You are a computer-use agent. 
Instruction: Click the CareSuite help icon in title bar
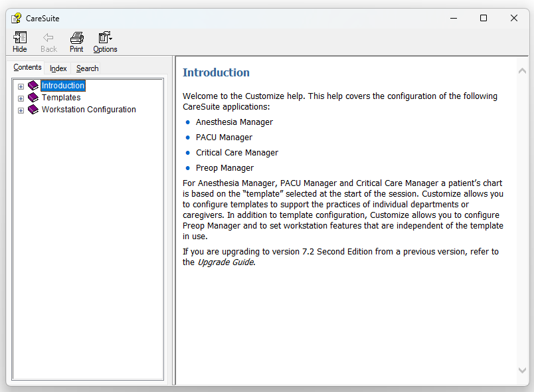coord(16,18)
